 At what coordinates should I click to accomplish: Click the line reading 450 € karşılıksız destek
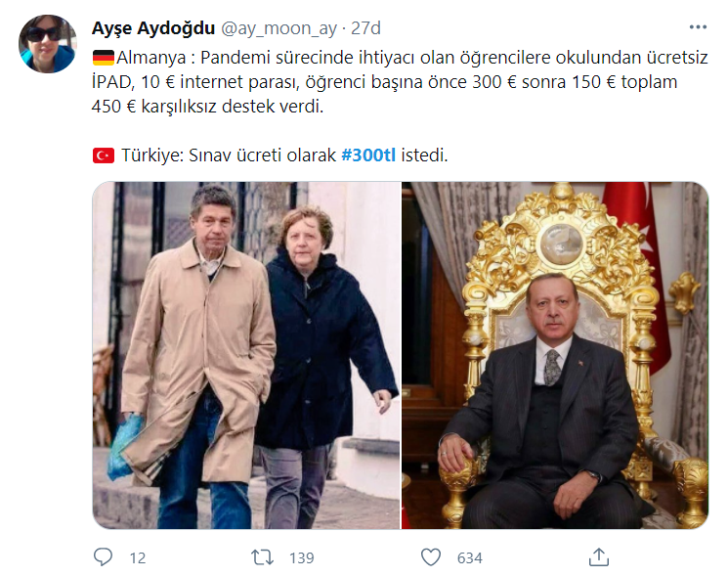[x=207, y=107]
